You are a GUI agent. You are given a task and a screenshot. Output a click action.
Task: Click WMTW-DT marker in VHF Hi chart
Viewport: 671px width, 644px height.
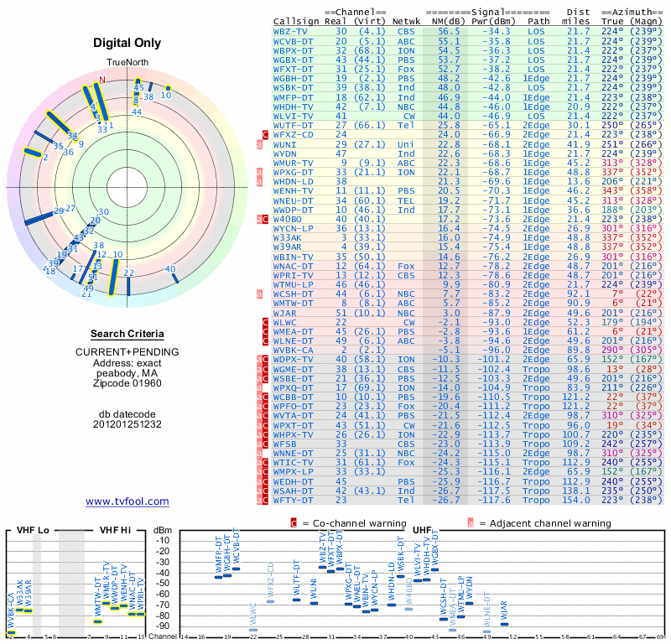(98, 621)
